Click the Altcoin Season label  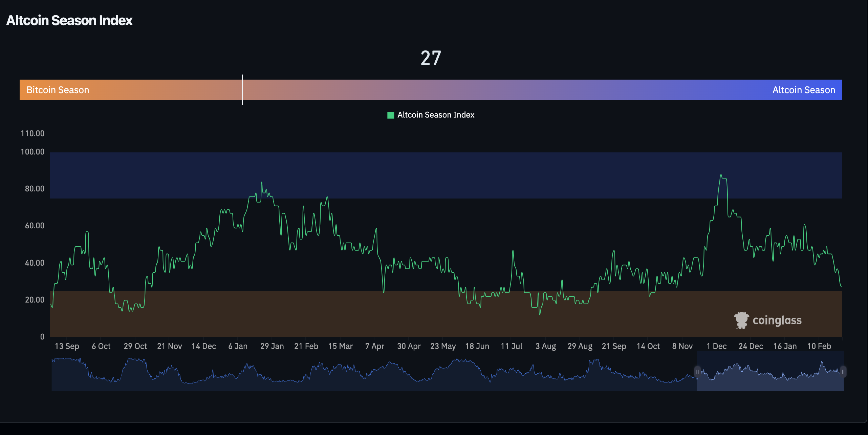[804, 90]
